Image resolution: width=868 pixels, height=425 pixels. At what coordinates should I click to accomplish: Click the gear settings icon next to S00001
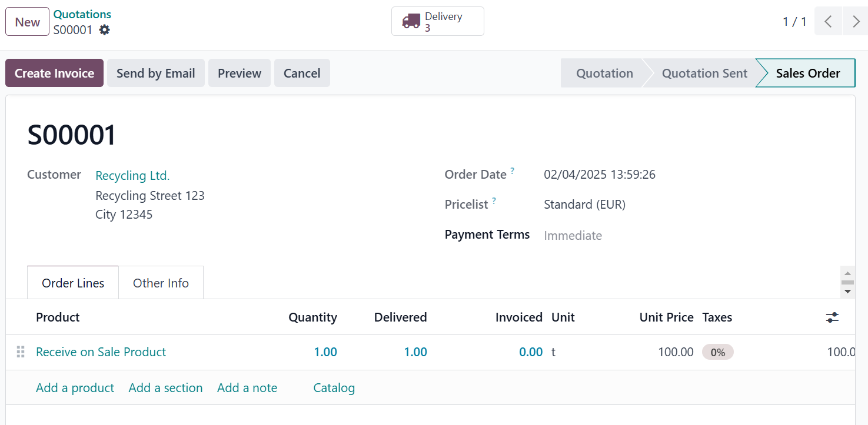(104, 30)
